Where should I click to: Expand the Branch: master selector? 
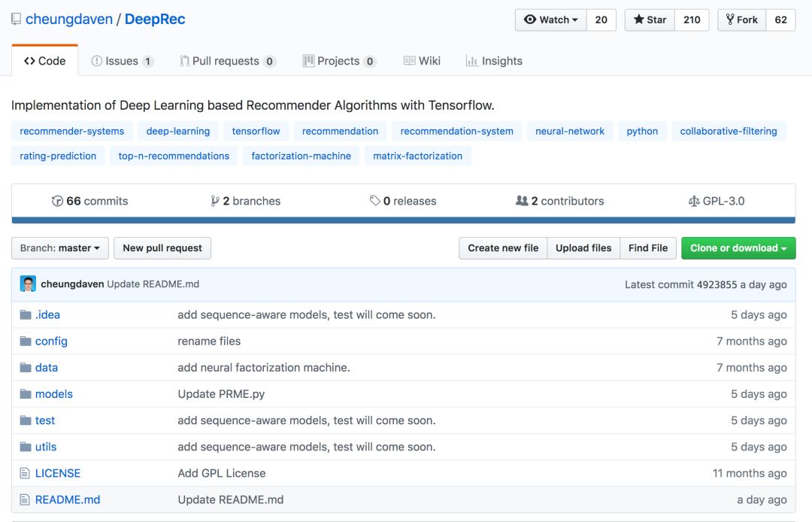tap(60, 248)
